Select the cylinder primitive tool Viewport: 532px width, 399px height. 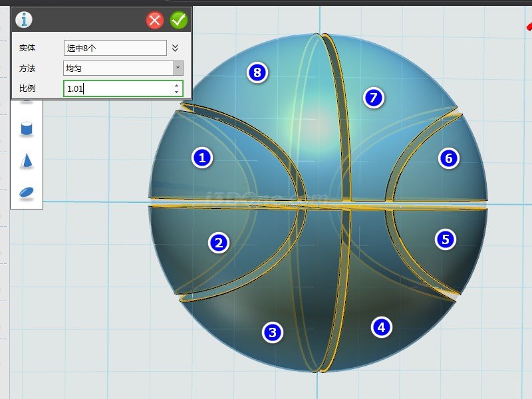27,128
